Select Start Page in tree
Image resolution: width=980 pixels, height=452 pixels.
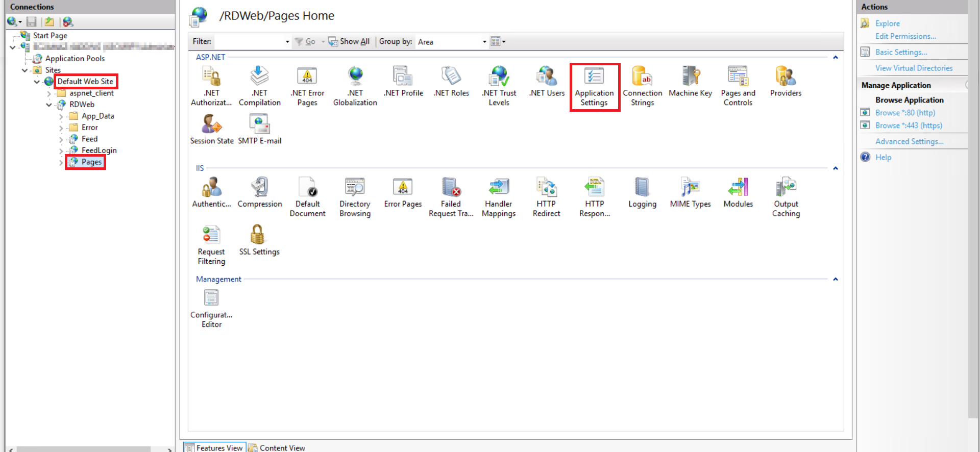coord(50,36)
